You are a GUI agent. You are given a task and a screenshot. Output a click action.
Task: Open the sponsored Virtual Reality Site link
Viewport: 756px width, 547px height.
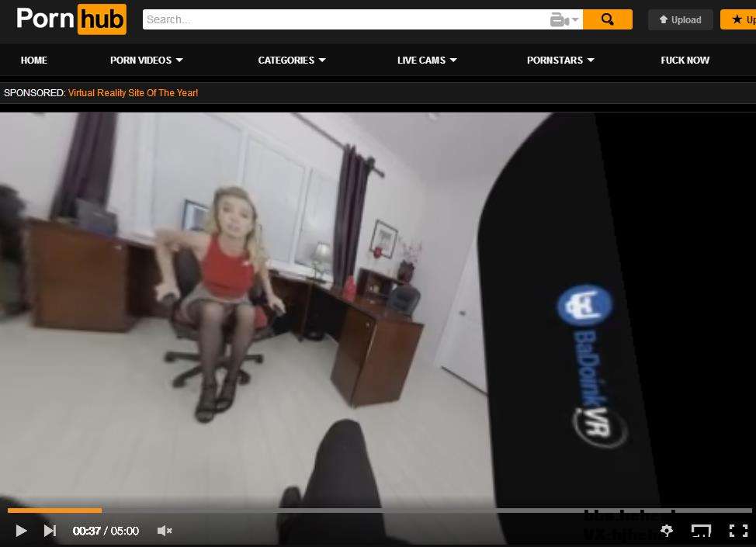coord(133,93)
